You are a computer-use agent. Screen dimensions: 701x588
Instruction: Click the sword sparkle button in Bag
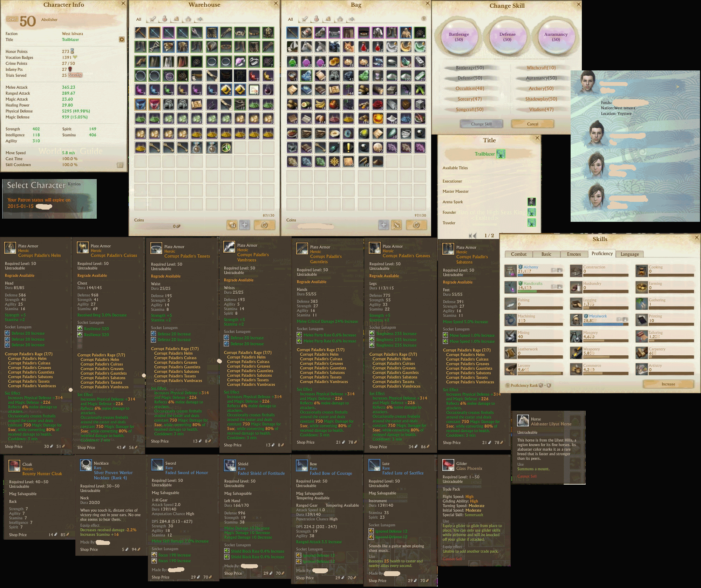pyautogui.click(x=396, y=225)
